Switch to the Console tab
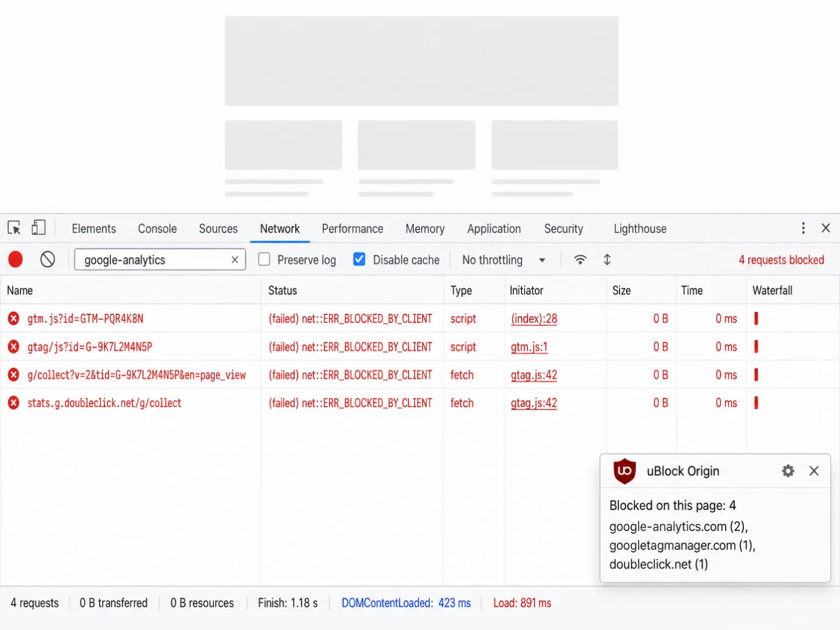This screenshot has width=840, height=630. [x=157, y=229]
